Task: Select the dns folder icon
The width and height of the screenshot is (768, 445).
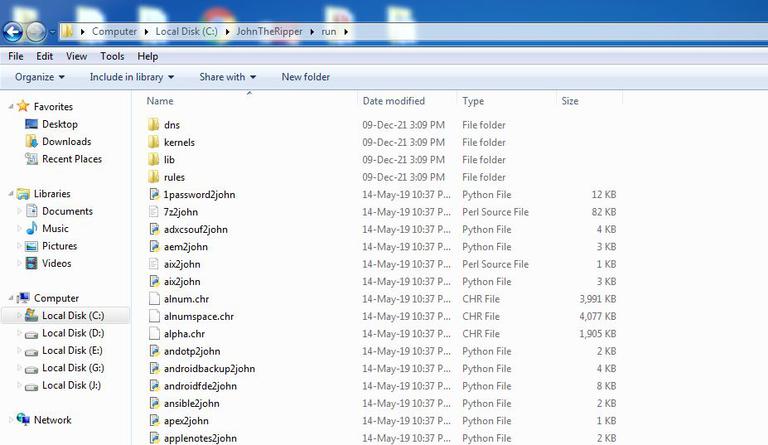Action: point(154,124)
